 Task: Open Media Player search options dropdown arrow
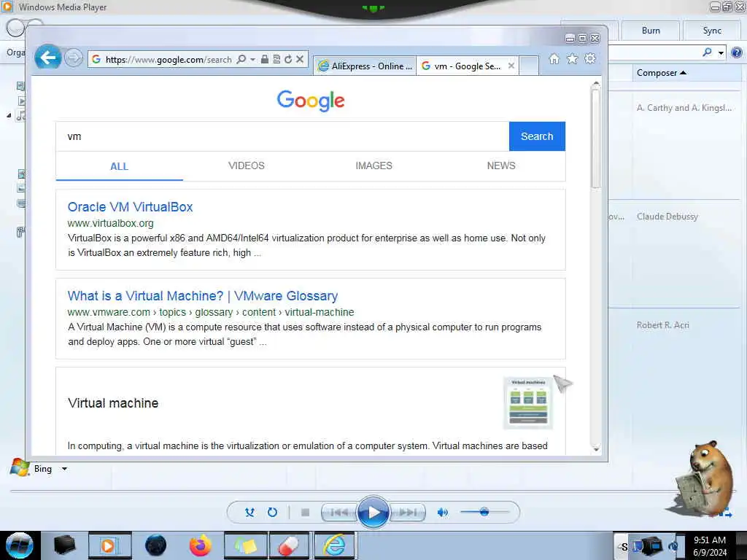click(721, 52)
